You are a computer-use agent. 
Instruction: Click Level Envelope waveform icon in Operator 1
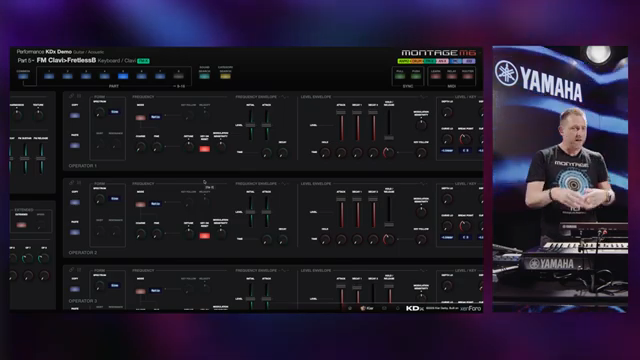coord(423,97)
